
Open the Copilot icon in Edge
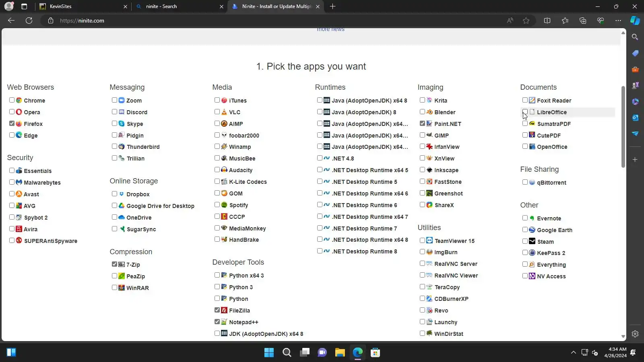[x=635, y=21]
